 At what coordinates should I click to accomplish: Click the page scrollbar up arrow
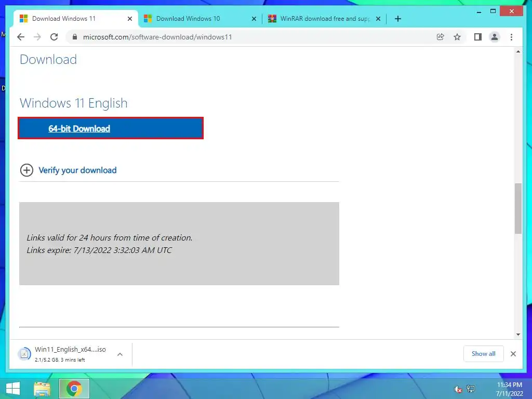518,52
